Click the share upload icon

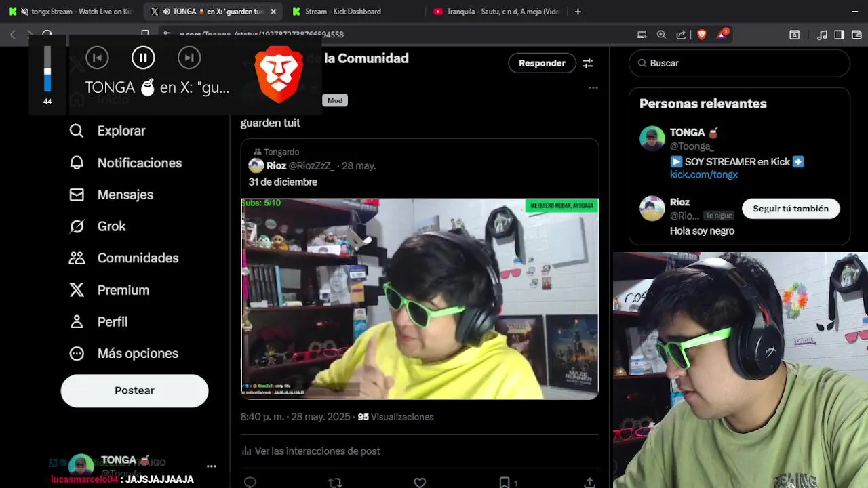point(589,483)
